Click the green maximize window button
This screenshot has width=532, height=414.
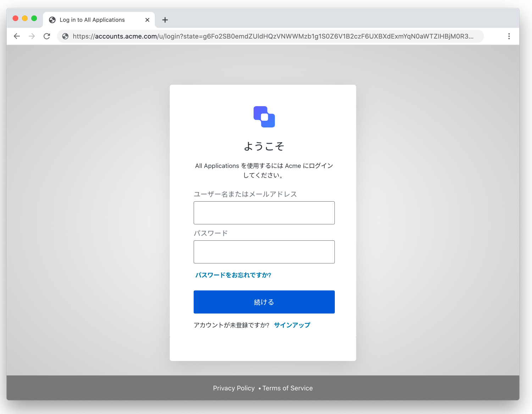(x=34, y=18)
